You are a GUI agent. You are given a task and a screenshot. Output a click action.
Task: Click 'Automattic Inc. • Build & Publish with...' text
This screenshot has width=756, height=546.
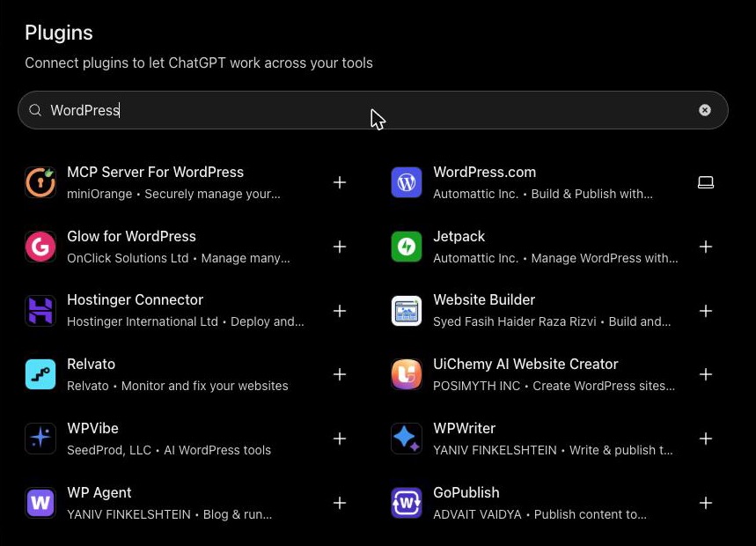tap(543, 194)
